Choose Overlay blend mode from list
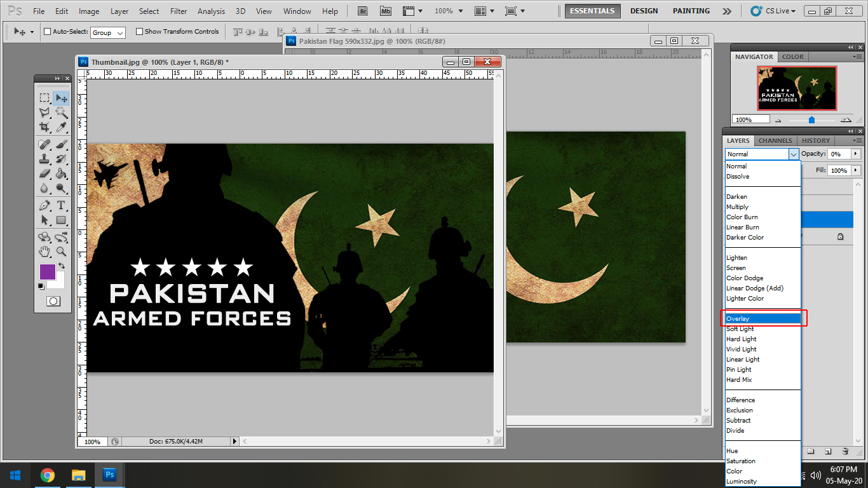This screenshot has width=868, height=488. (763, 318)
